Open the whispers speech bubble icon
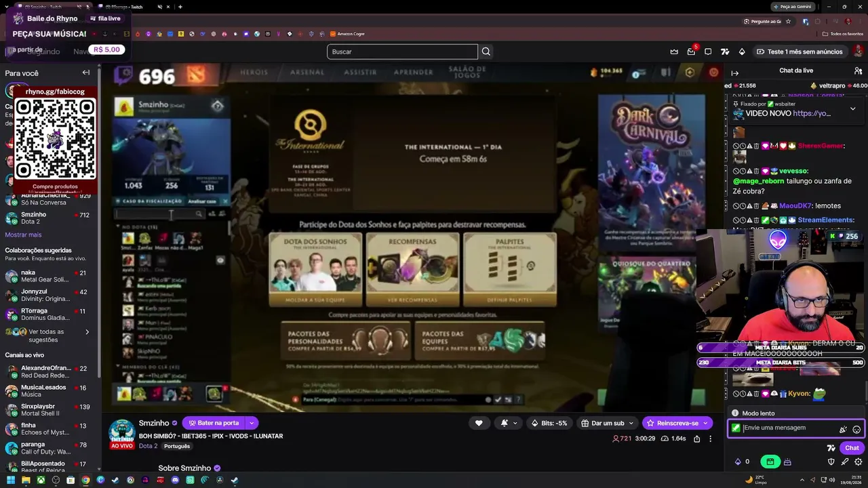Viewport: 868px width, 488px height. pyautogui.click(x=708, y=52)
